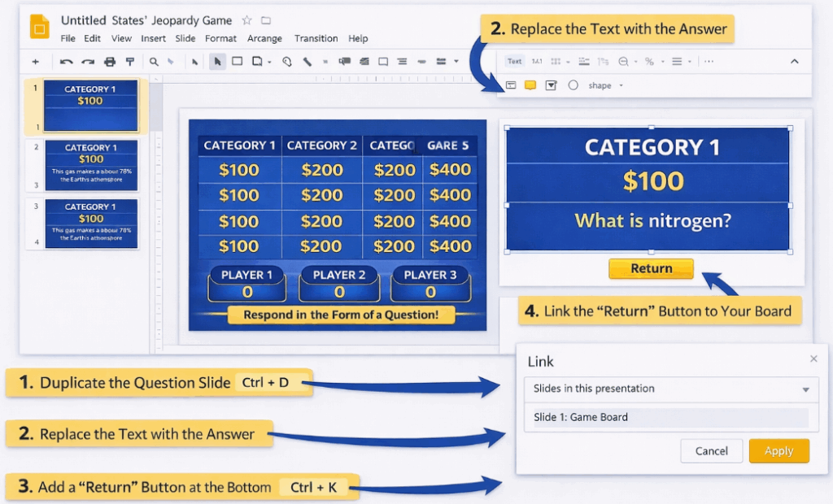Click the yellow Return button on slide
This screenshot has width=833, height=504.
[651, 268]
